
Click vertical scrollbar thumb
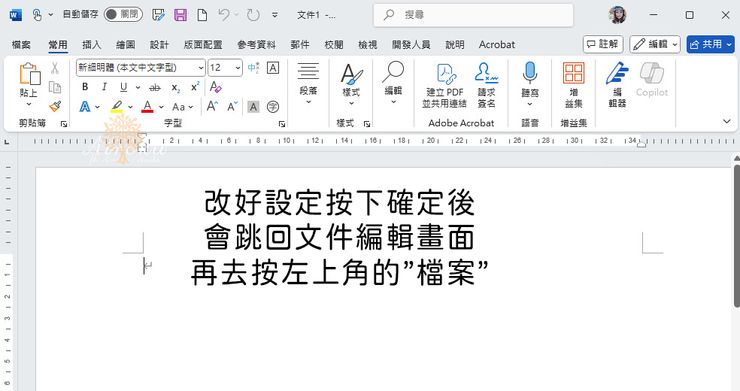pyautogui.click(x=737, y=235)
